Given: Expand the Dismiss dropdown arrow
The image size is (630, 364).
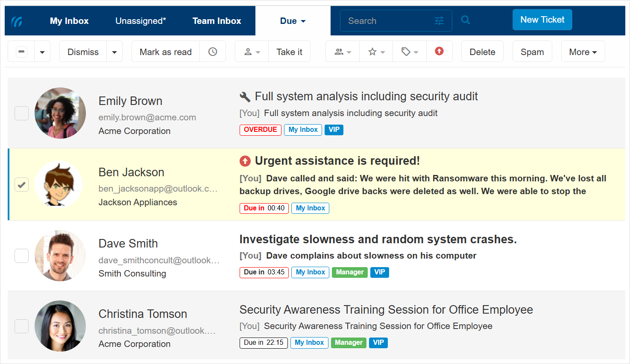Looking at the screenshot, I should point(114,52).
